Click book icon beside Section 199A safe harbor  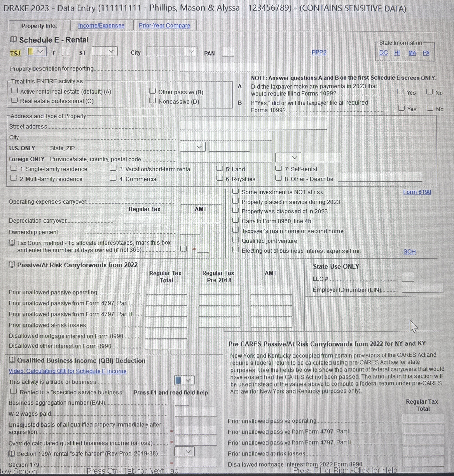[12, 453]
